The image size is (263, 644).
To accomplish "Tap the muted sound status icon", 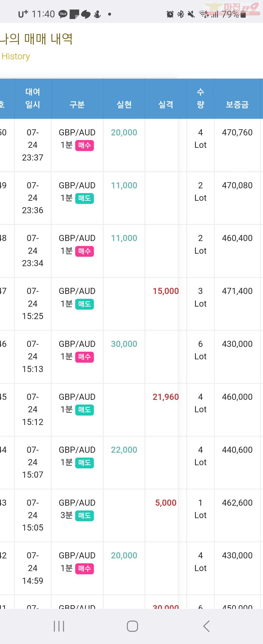I will 191,14.
